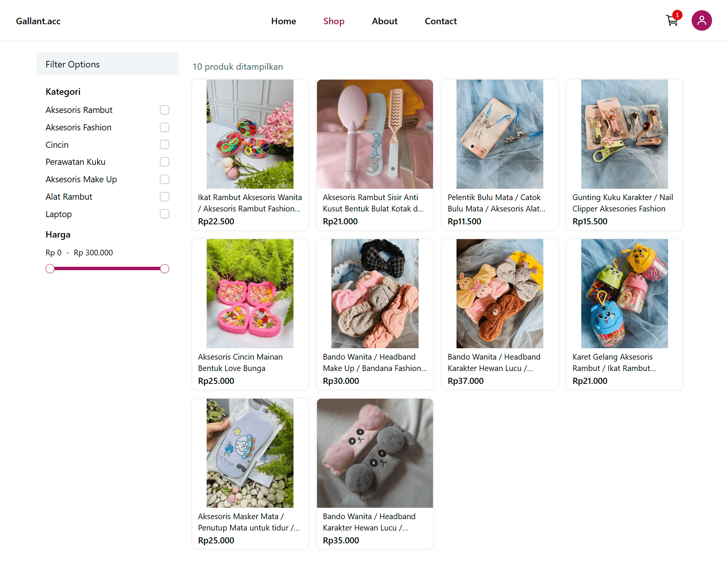The image size is (728, 565).
Task: Enable the Cincin category filter
Action: coord(165,144)
